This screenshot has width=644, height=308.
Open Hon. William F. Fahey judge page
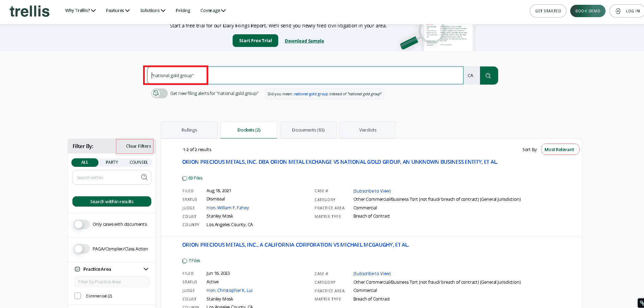click(x=227, y=208)
